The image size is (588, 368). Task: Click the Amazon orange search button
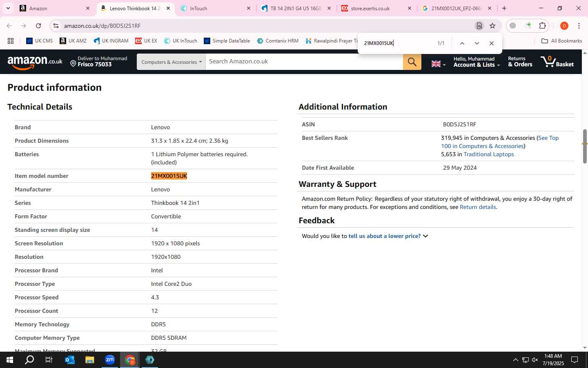412,62
